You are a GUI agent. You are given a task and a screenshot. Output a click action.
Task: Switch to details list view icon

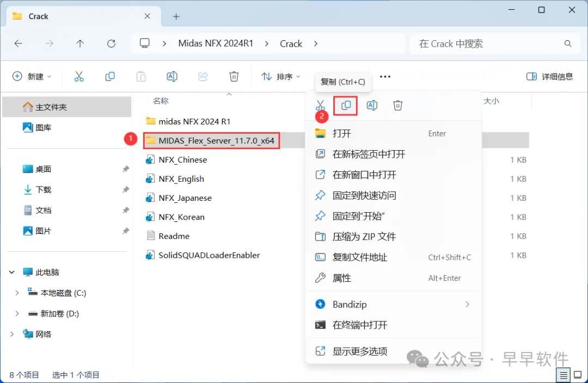[563, 375]
